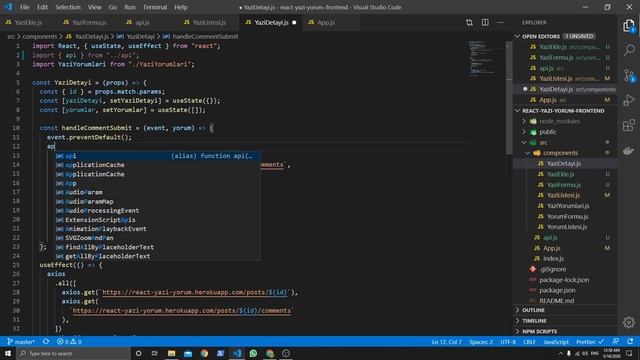This screenshot has height=360, width=640.
Task: Open package.json in the file tree
Action: coord(557,290)
